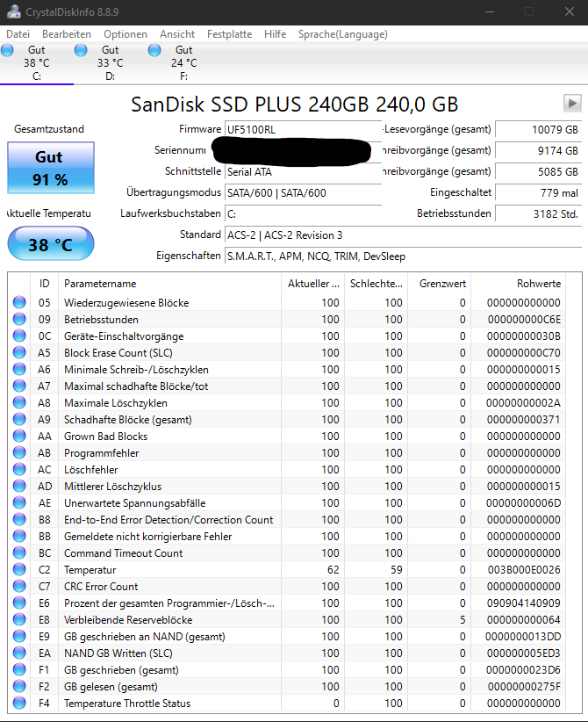Viewport: 588px width, 722px height.
Task: Open the Datei menu
Action: [x=18, y=34]
